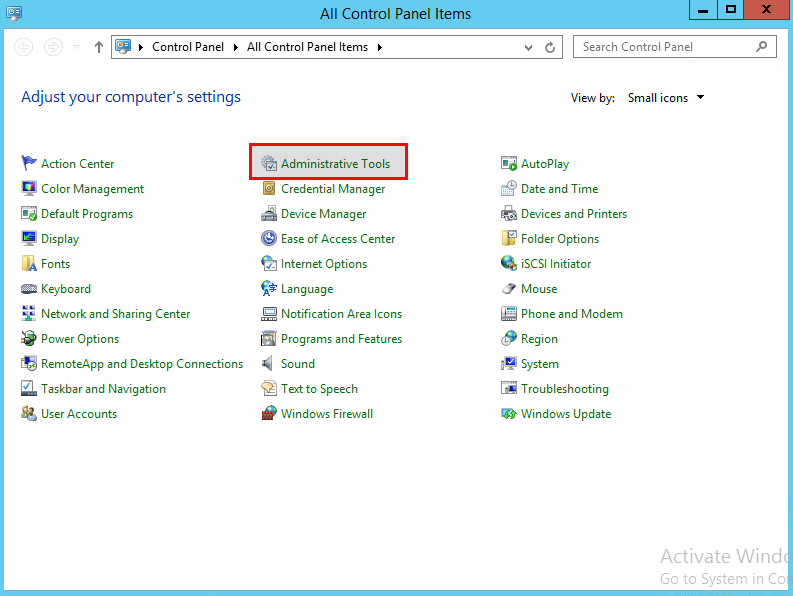Open the Display icon
The width and height of the screenshot is (793, 596).
tap(29, 238)
